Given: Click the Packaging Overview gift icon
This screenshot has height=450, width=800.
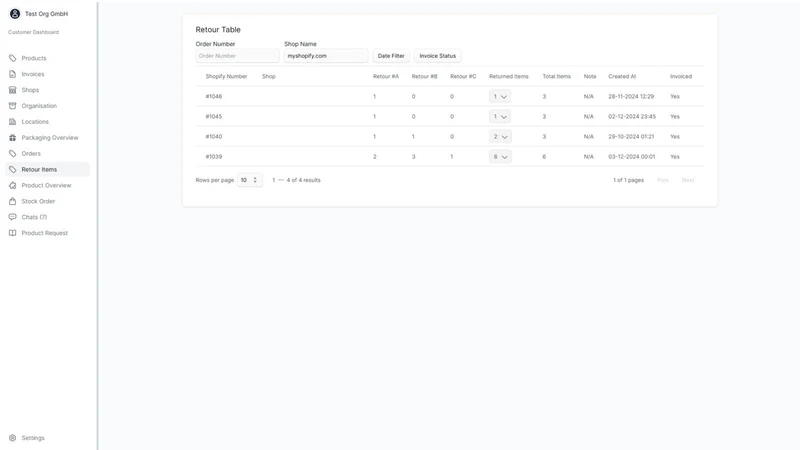Looking at the screenshot, I should (13, 138).
